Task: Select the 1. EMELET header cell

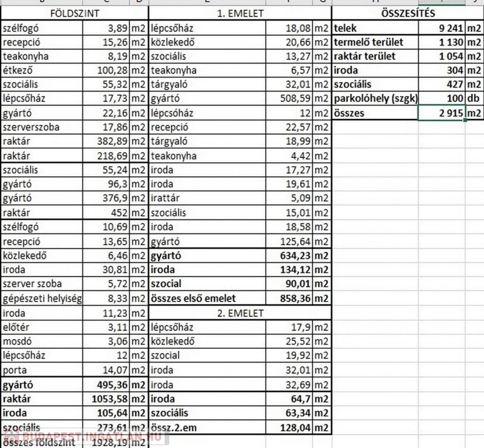Action: click(x=240, y=13)
